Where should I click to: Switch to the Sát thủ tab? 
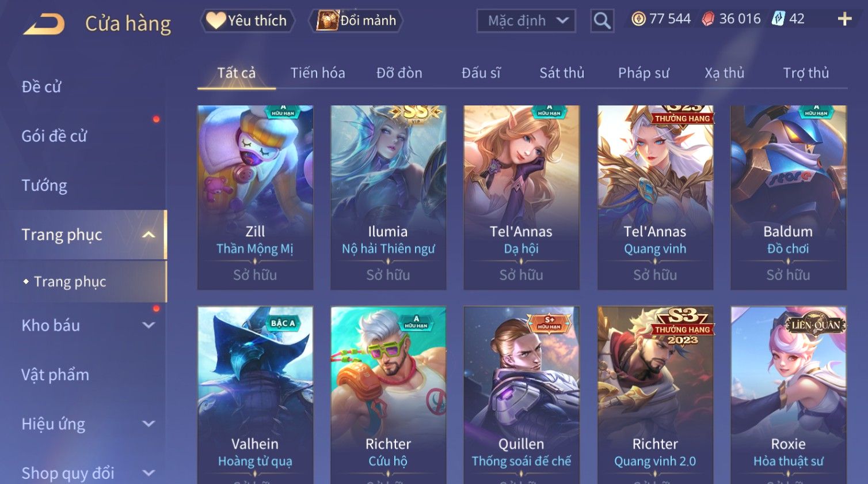pyautogui.click(x=562, y=73)
